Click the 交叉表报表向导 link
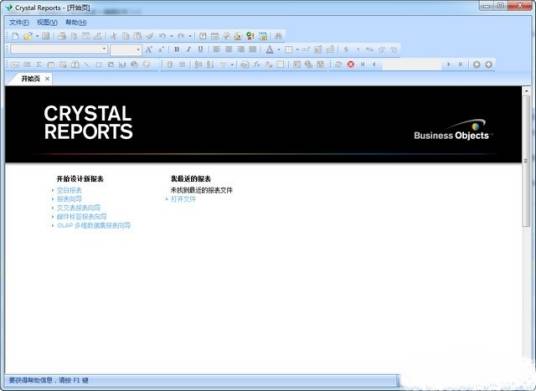536x391 pixels. click(x=79, y=208)
